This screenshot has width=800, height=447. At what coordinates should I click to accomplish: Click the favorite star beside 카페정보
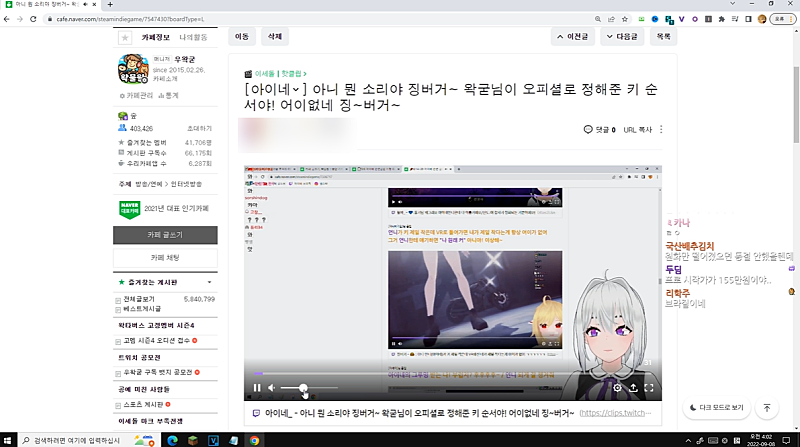pos(125,37)
